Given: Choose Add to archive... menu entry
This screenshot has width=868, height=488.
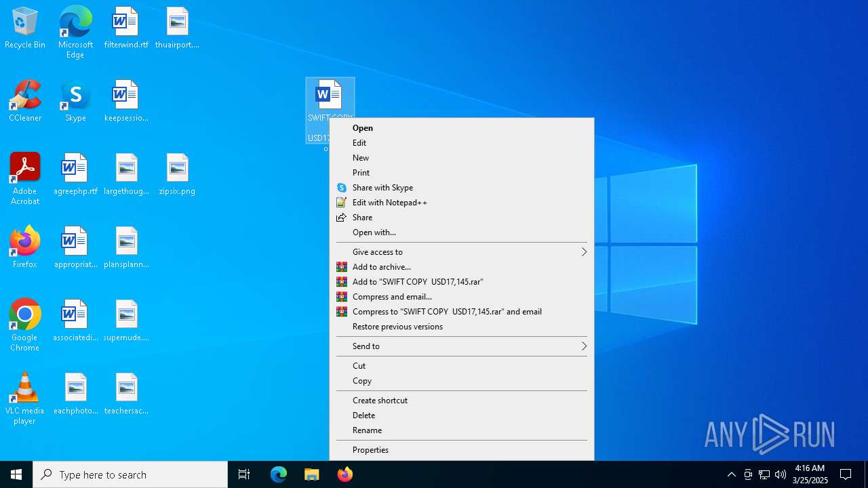Looking at the screenshot, I should pos(462,267).
